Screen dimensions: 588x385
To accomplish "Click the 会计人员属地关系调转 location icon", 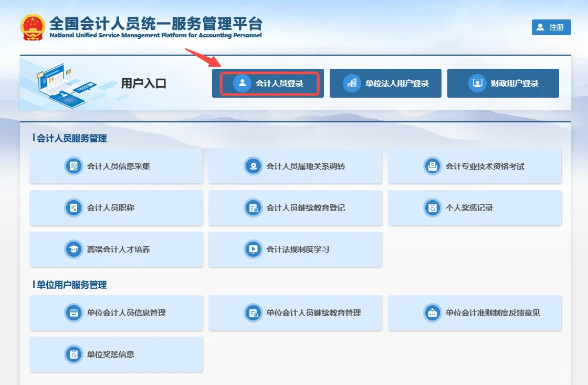I will pyautogui.click(x=253, y=166).
